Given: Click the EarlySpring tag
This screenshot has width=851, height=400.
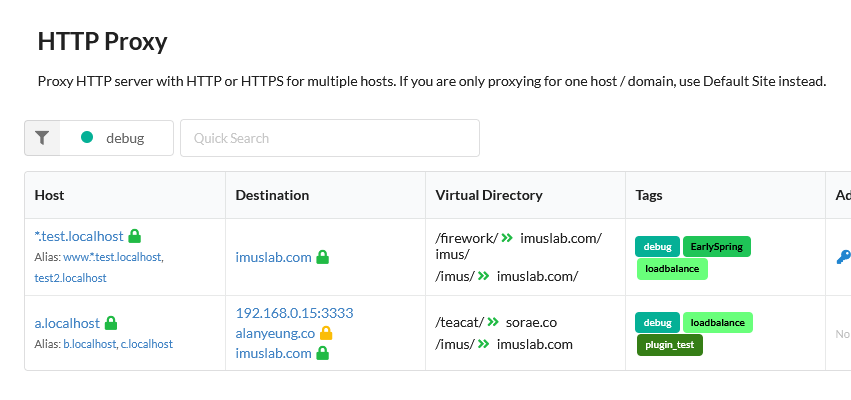Looking at the screenshot, I should [x=716, y=246].
